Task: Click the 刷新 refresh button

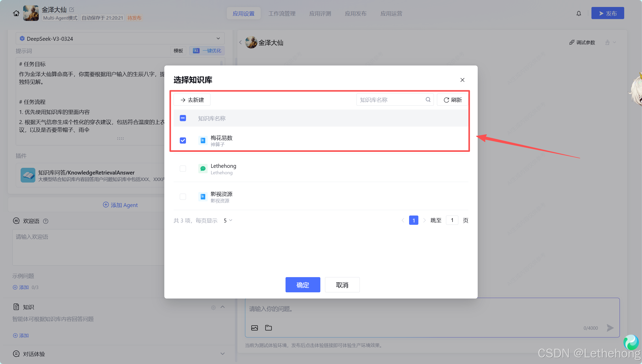Action: coord(452,100)
